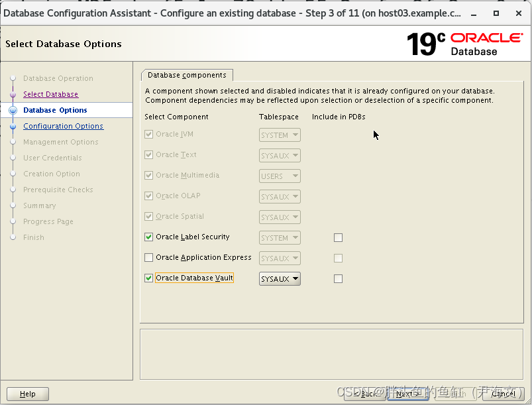Go to the Configuration Options step
Viewport: 532px width, 405px height.
pyautogui.click(x=64, y=126)
